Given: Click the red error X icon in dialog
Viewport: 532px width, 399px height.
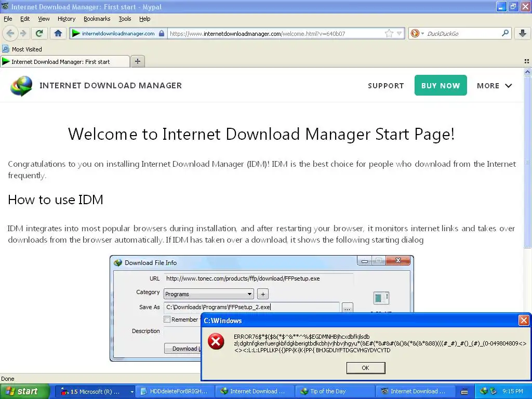Looking at the screenshot, I should click(x=216, y=341).
